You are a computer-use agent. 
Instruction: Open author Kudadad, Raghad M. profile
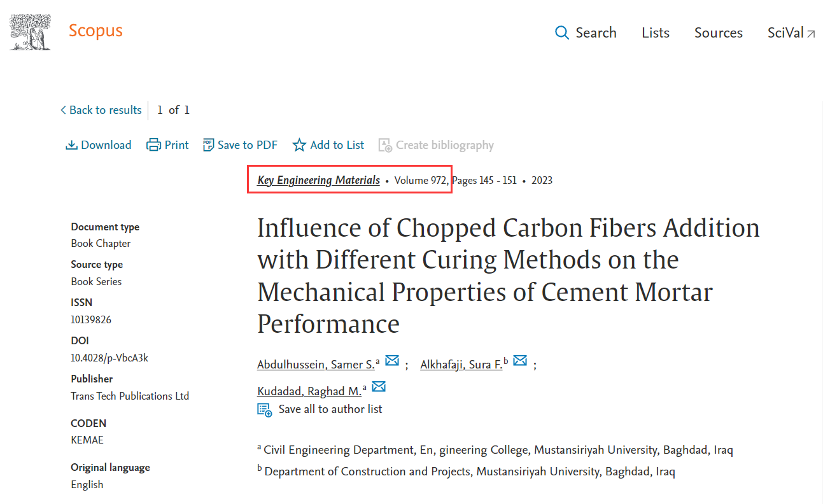click(x=309, y=391)
